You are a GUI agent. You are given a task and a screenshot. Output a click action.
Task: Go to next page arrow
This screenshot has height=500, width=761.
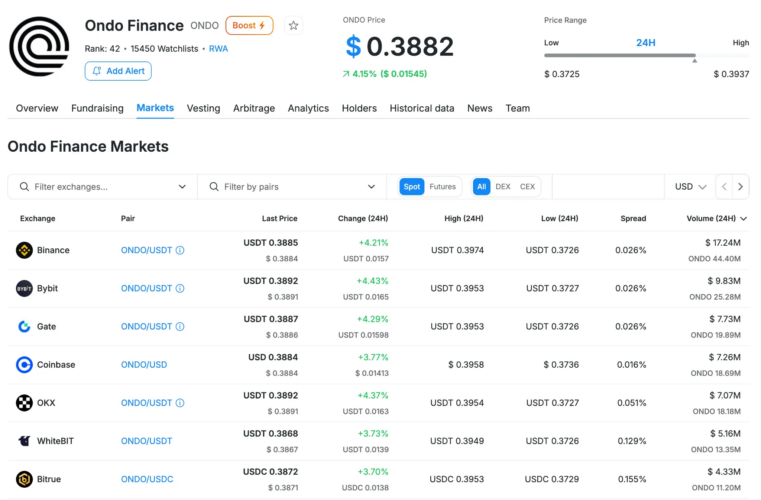coord(741,186)
